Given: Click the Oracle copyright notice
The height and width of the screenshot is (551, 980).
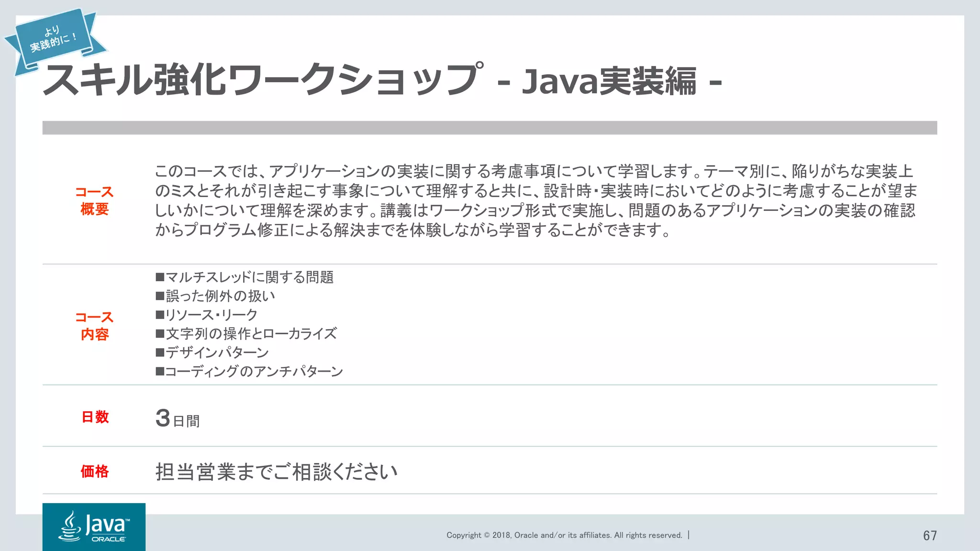Looking at the screenshot, I should pos(565,535).
